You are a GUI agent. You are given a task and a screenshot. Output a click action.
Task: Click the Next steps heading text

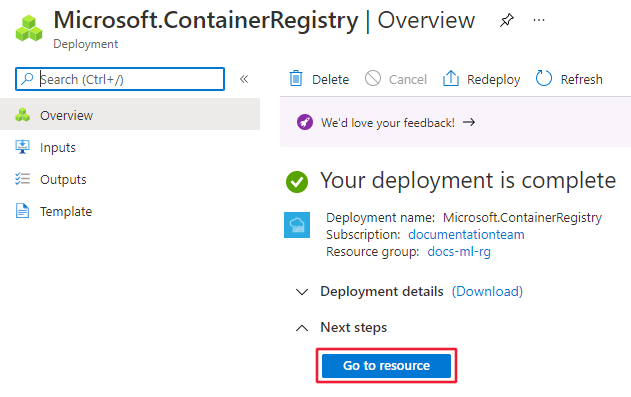click(x=353, y=327)
